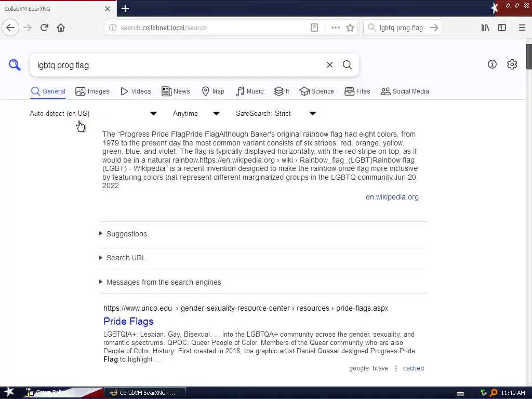Image resolution: width=532 pixels, height=399 pixels.
Task: Click the browser forward arrow
Action: click(28, 28)
